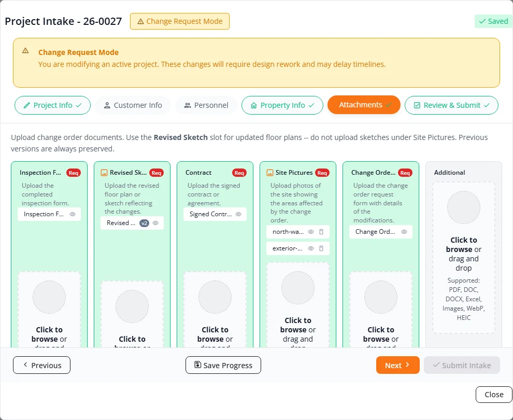Preview the exterior-... picture via eye icon

click(x=311, y=248)
